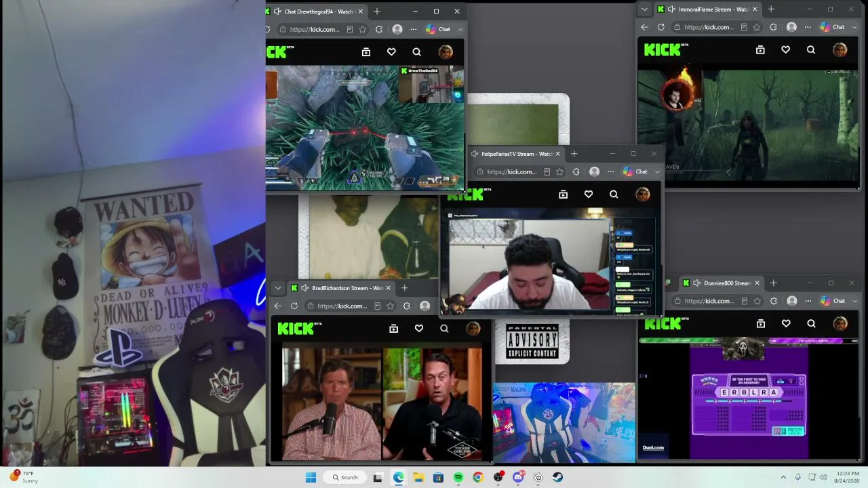Open followed channels heart in Drewthegod94 window
This screenshot has height=488, width=868.
(391, 52)
